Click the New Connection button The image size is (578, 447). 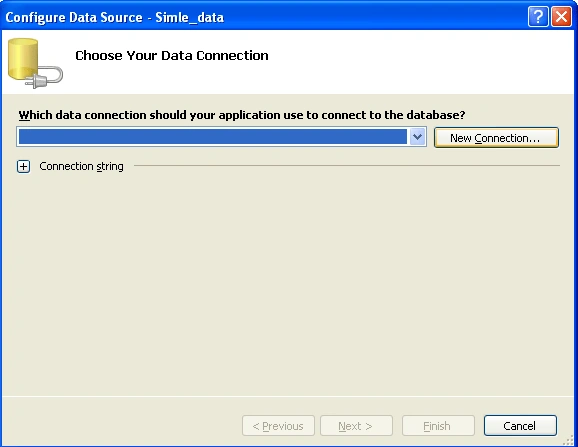[496, 138]
